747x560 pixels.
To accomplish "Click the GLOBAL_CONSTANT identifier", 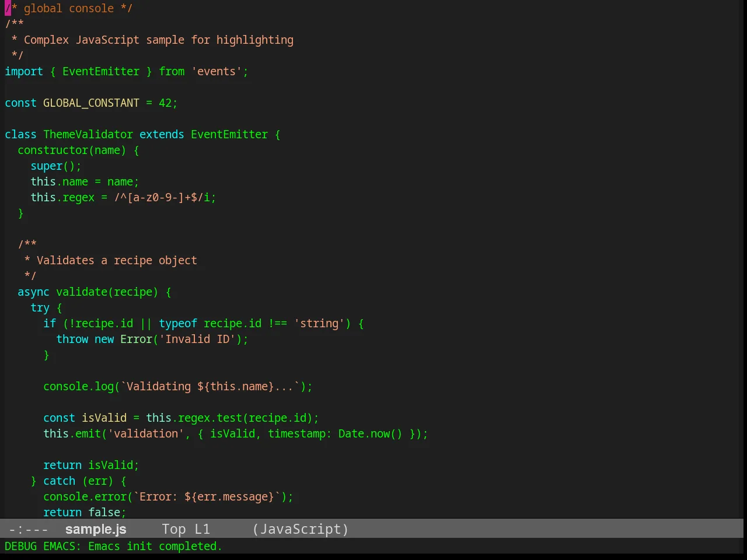I will coord(91,103).
